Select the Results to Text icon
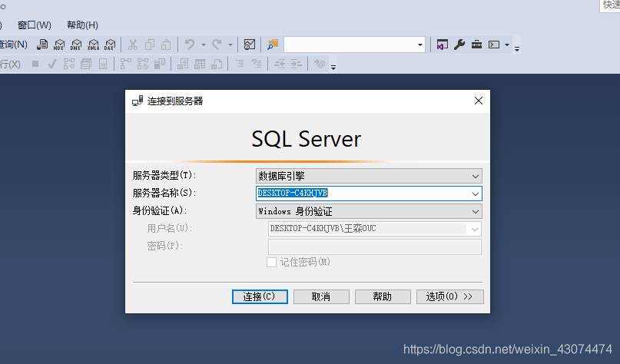Screen dimensions: 620x364 click(x=183, y=64)
